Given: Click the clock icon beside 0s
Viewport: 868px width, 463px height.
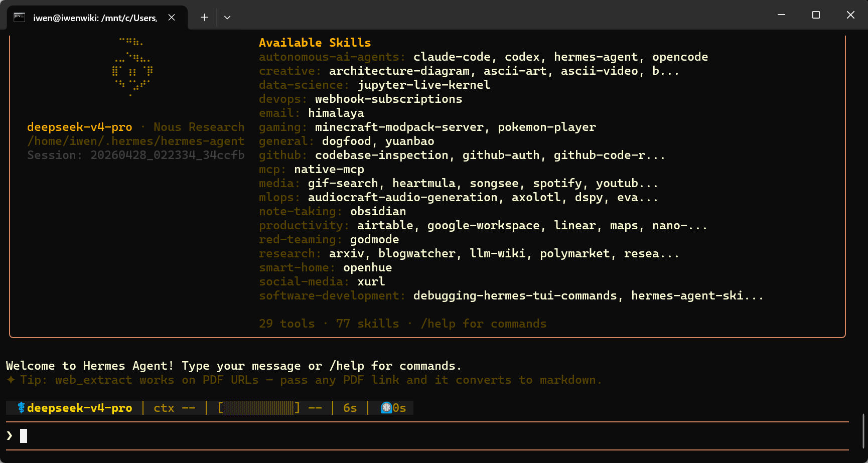Looking at the screenshot, I should [386, 408].
